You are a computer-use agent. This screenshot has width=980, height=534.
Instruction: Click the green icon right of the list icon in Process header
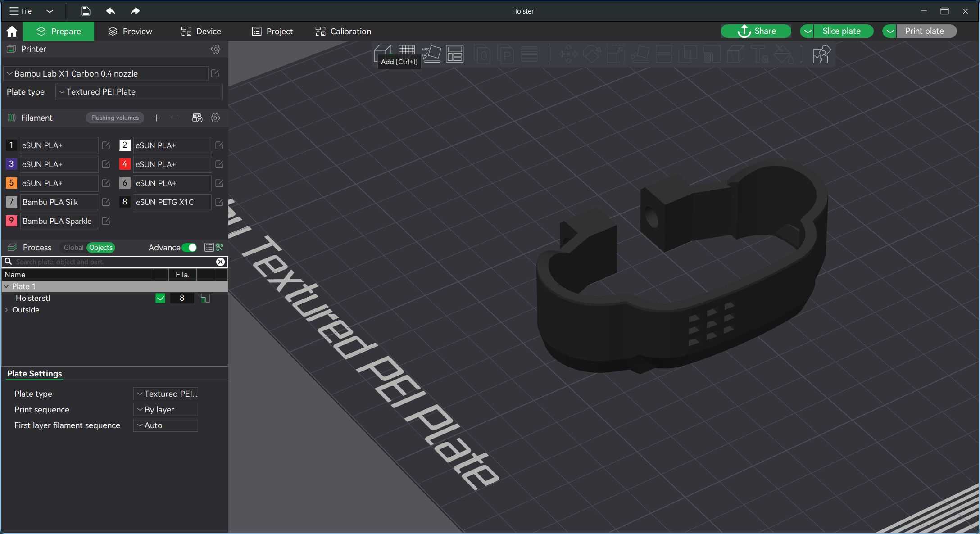pyautogui.click(x=220, y=247)
